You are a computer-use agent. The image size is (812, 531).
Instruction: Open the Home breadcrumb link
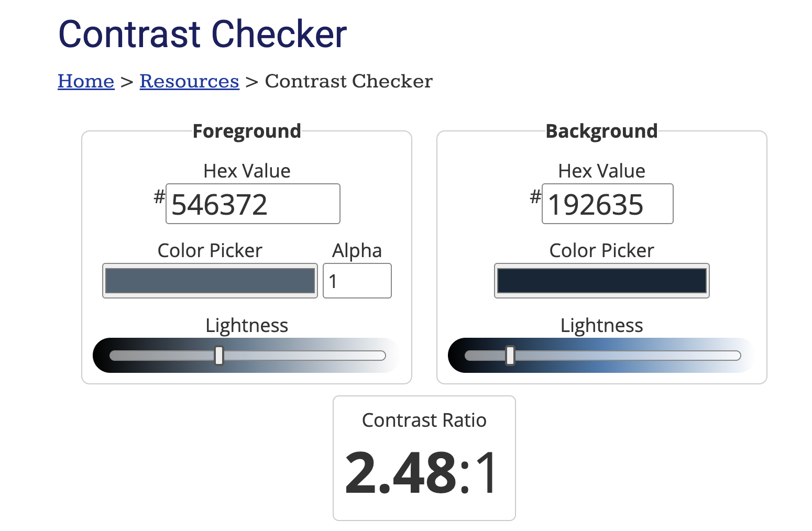[86, 81]
